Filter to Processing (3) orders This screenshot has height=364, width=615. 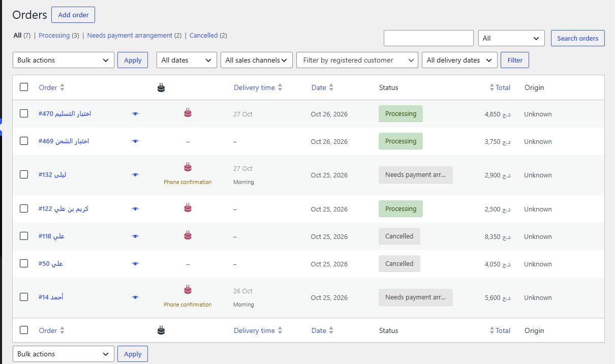tap(59, 36)
